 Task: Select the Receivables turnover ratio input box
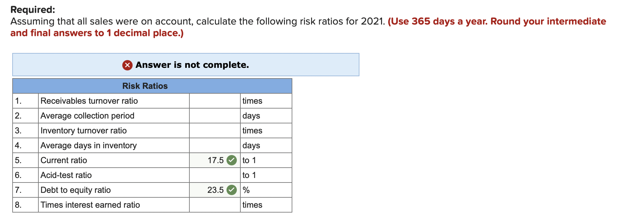pyautogui.click(x=214, y=101)
